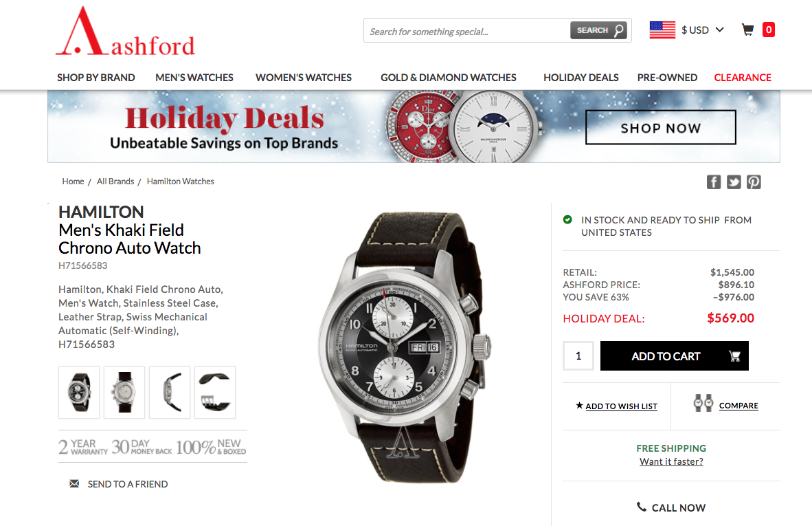Click the Shop Now banner button
Viewport: 812px width, 526px height.
click(660, 127)
